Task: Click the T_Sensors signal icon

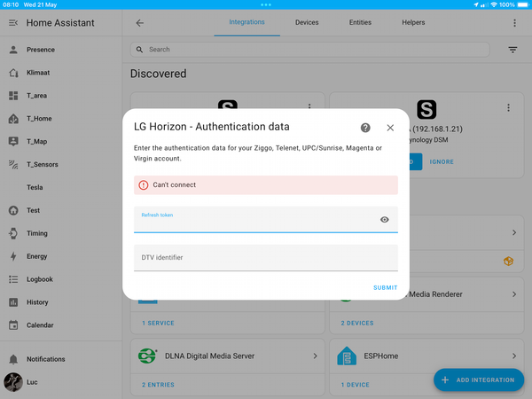Action: (x=13, y=165)
